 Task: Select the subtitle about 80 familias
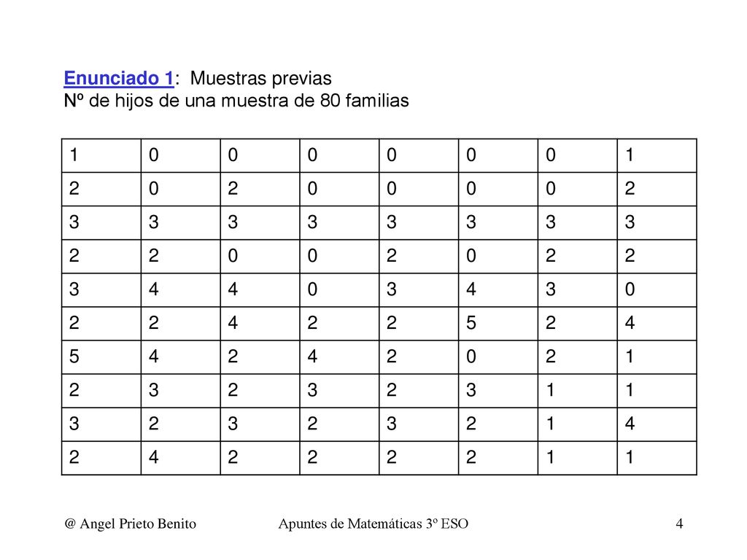tap(236, 101)
